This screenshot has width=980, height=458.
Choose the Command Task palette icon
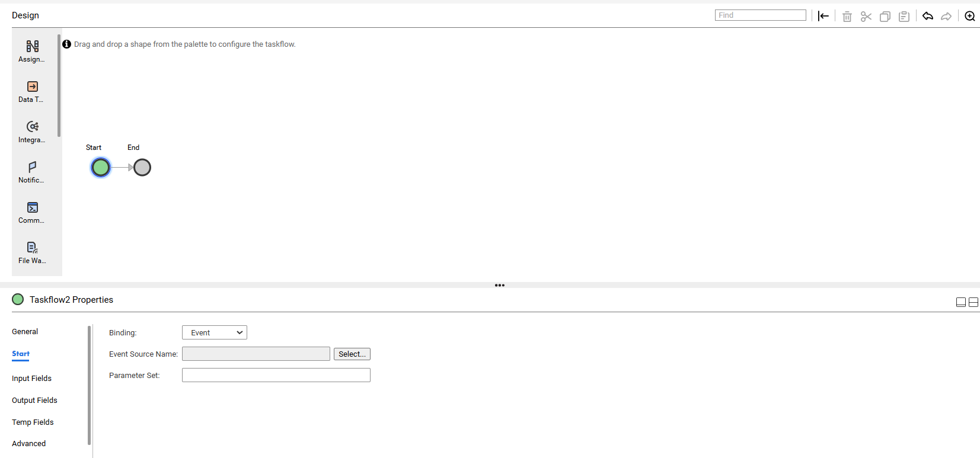click(x=32, y=212)
